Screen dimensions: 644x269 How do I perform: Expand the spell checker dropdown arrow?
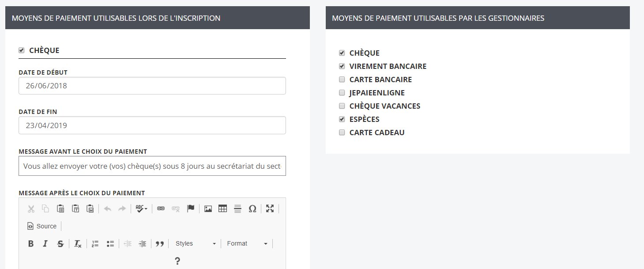click(146, 209)
